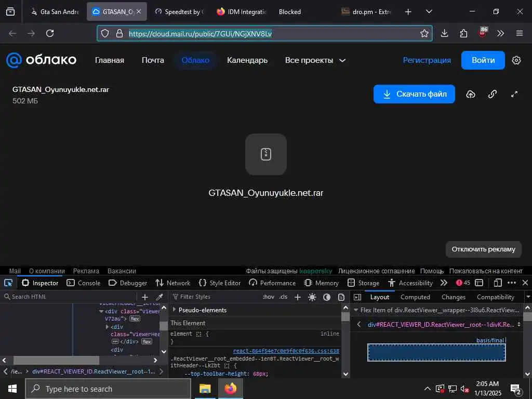Screen dimensions: 532x399
Task: Click the shield tracking protection icon
Action: click(x=105, y=33)
